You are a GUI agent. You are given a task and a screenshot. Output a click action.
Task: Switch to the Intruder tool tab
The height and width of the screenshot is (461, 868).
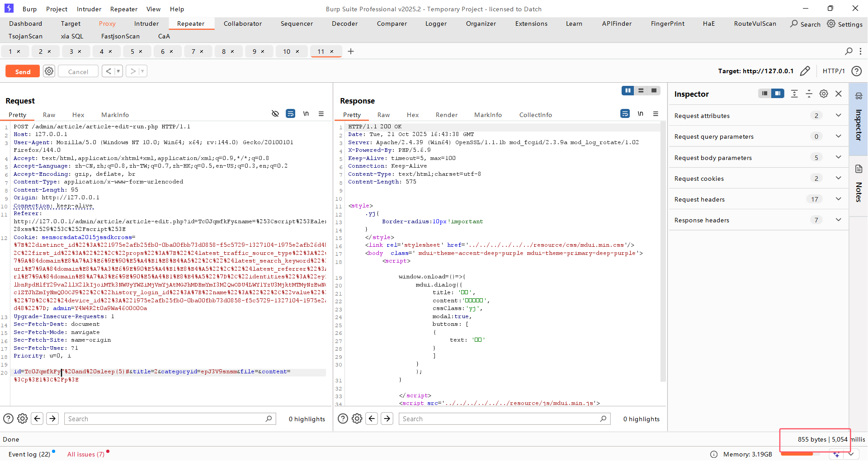(x=146, y=24)
